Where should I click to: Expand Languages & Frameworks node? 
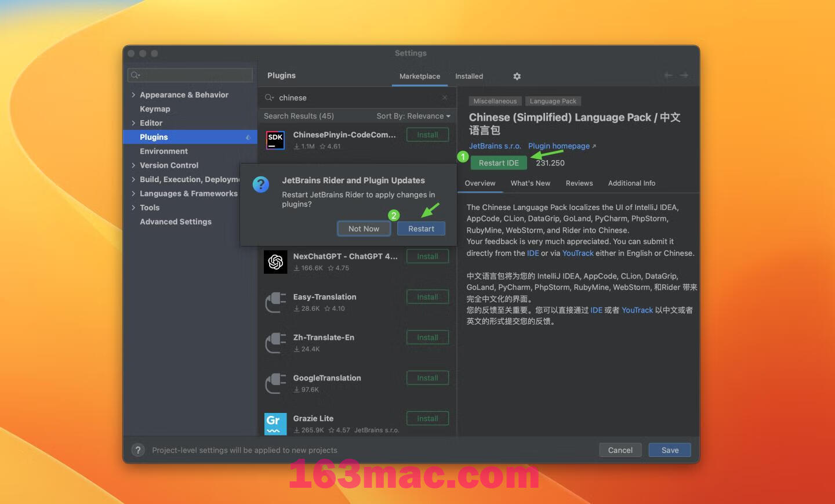[133, 193]
